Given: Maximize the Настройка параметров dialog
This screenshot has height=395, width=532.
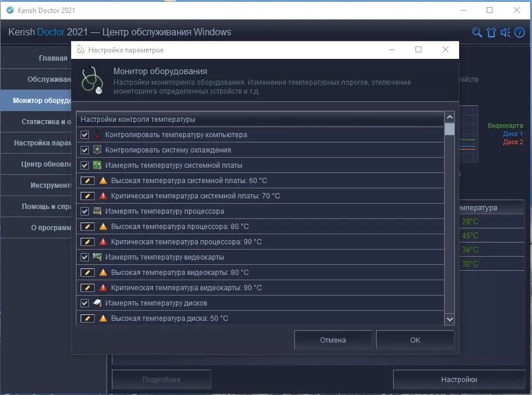Looking at the screenshot, I should [x=418, y=50].
